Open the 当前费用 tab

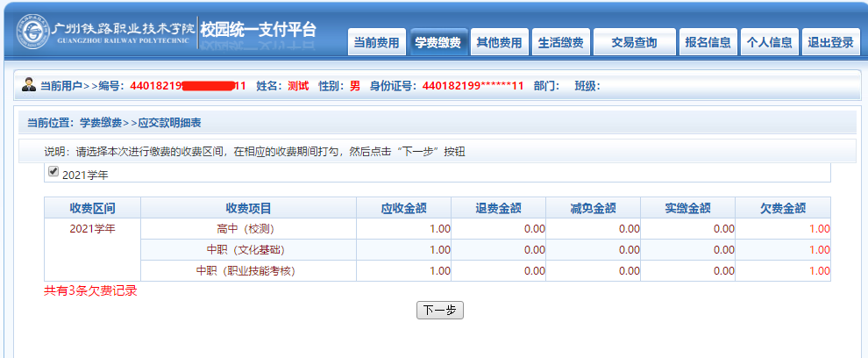(x=377, y=42)
